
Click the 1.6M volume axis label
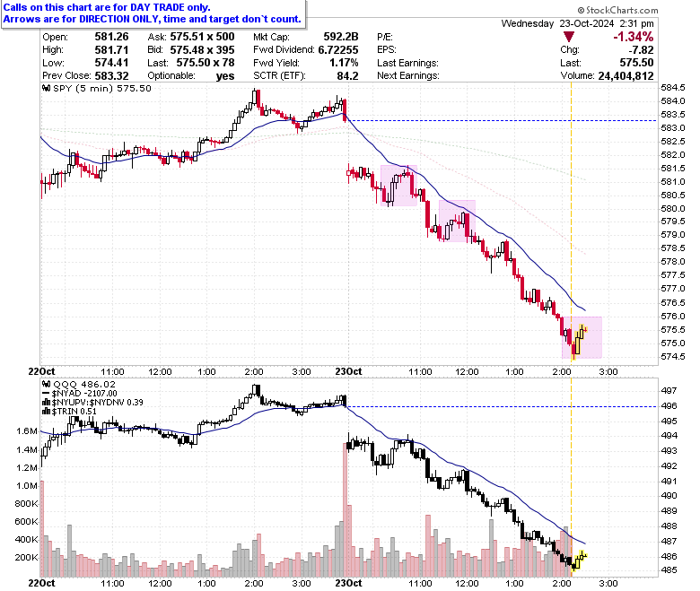(x=27, y=430)
